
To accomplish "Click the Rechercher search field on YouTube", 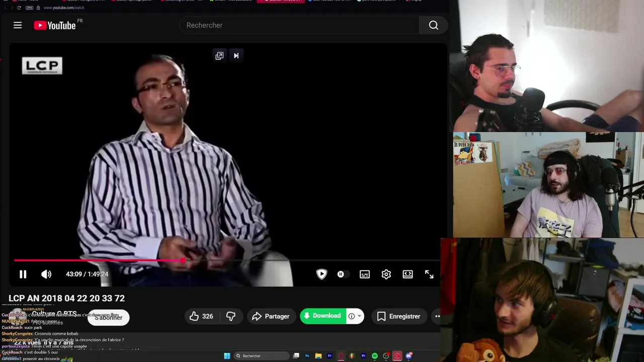I will (299, 25).
